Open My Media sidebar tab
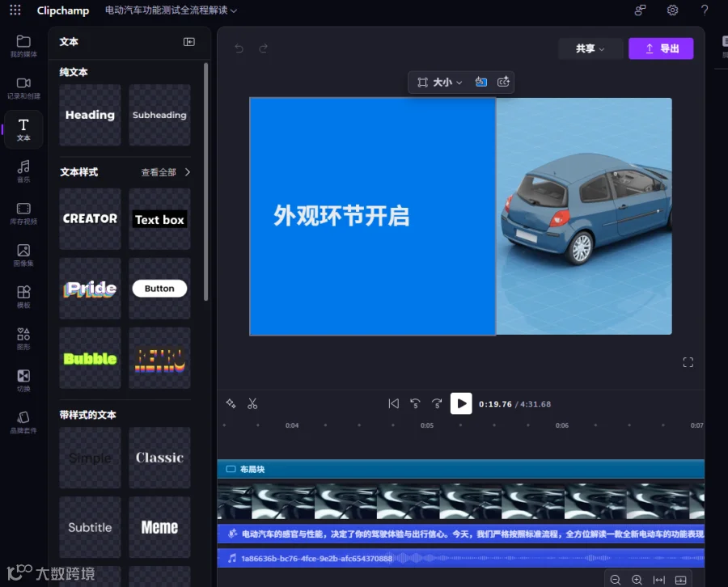This screenshot has height=587, width=728. tap(23, 46)
